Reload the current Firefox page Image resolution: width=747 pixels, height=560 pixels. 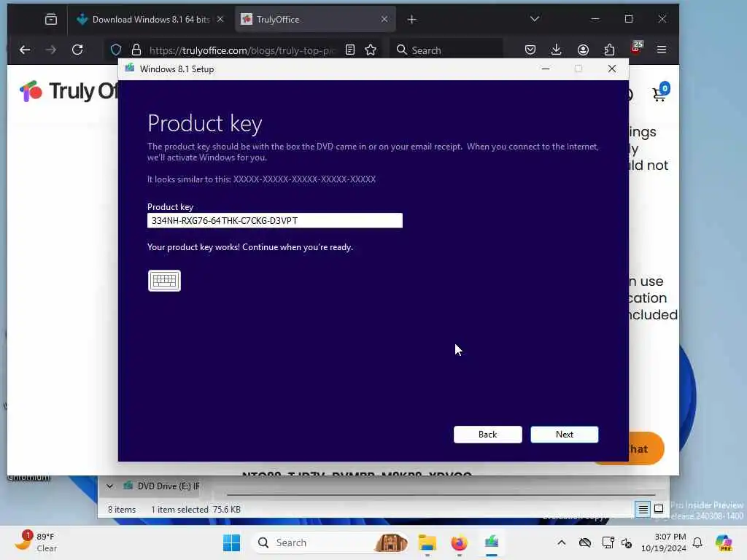pos(77,50)
